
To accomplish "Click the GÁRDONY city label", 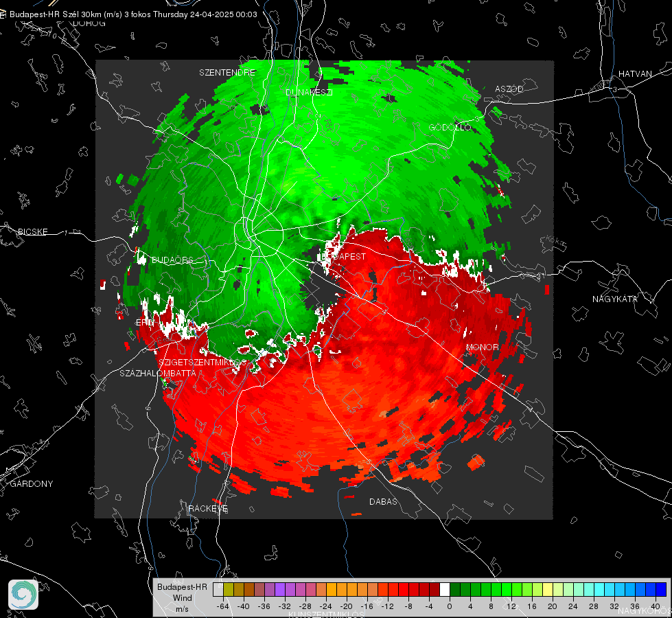I will click(32, 484).
